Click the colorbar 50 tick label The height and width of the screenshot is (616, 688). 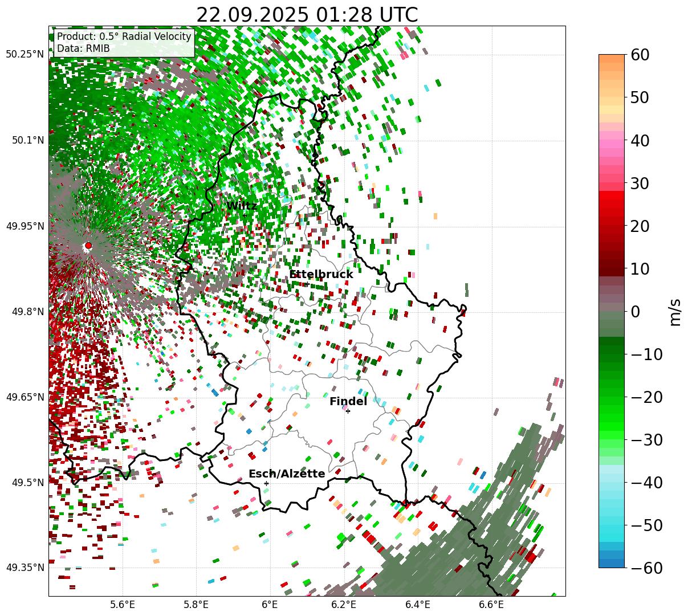[x=641, y=97]
